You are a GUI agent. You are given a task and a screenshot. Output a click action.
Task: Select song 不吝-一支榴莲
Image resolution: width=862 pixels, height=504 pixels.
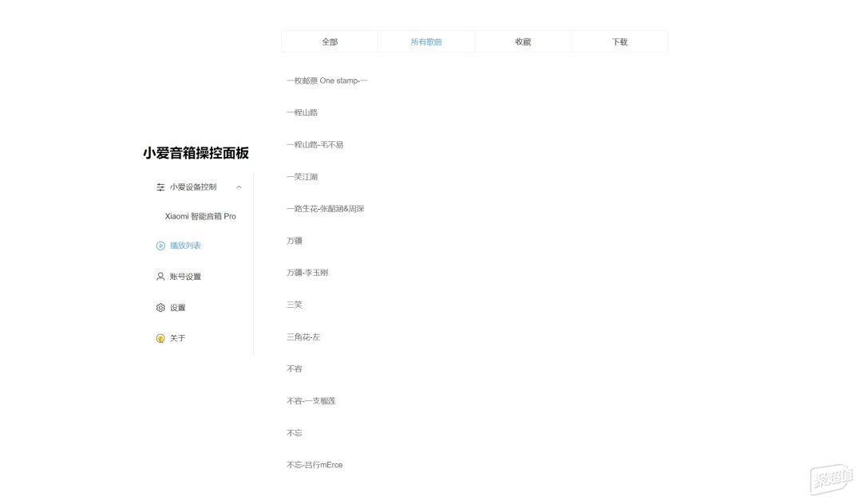coord(310,401)
